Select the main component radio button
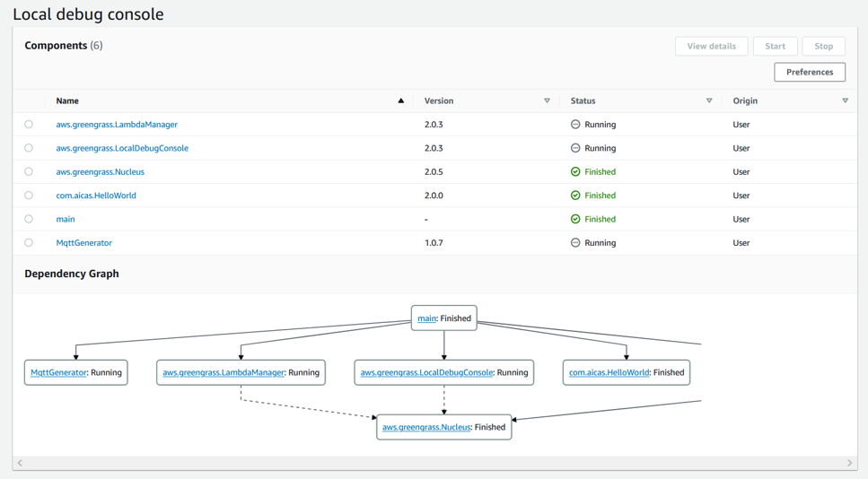This screenshot has width=868, height=479. click(x=29, y=219)
